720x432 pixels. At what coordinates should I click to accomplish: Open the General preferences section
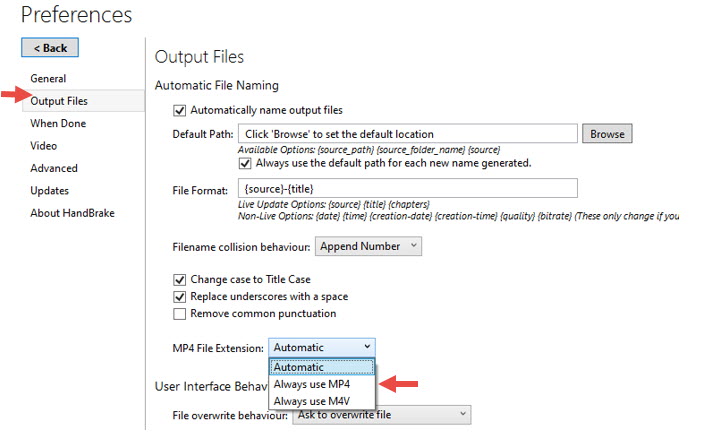coord(48,79)
